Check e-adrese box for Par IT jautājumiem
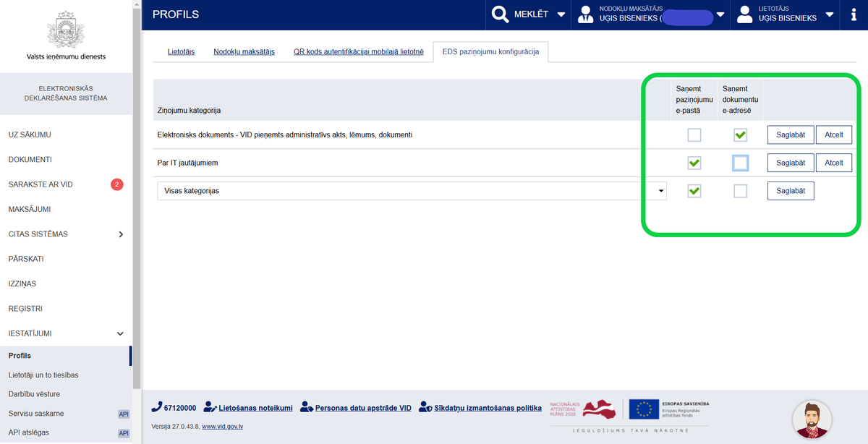The height and width of the screenshot is (444, 868). (740, 163)
